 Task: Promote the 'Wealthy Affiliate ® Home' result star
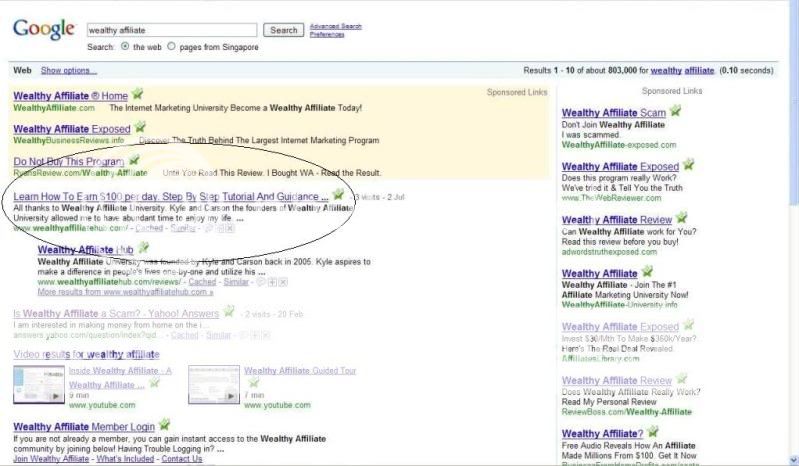click(x=137, y=94)
